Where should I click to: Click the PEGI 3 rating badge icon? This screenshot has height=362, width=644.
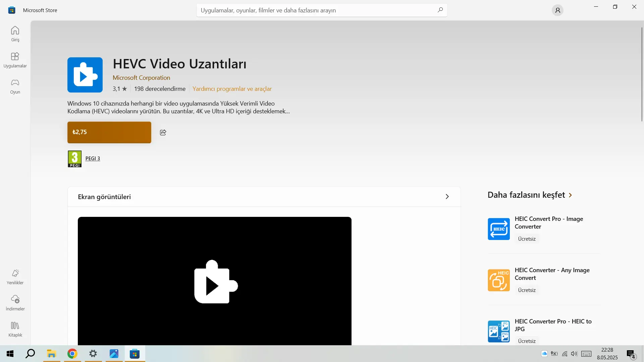click(x=74, y=159)
